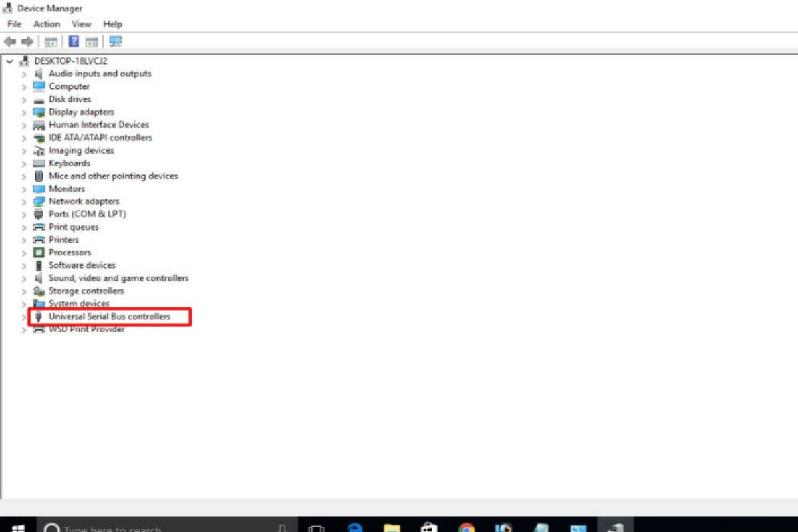Viewport: 798px width, 532px height.
Task: Click Scan for hardware changes monitor icon
Action: click(x=116, y=42)
